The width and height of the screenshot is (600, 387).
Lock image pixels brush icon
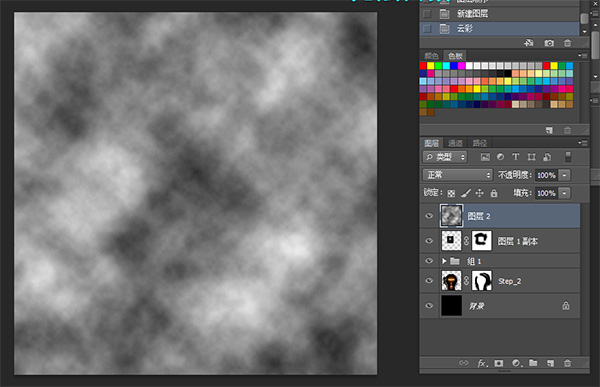click(466, 193)
